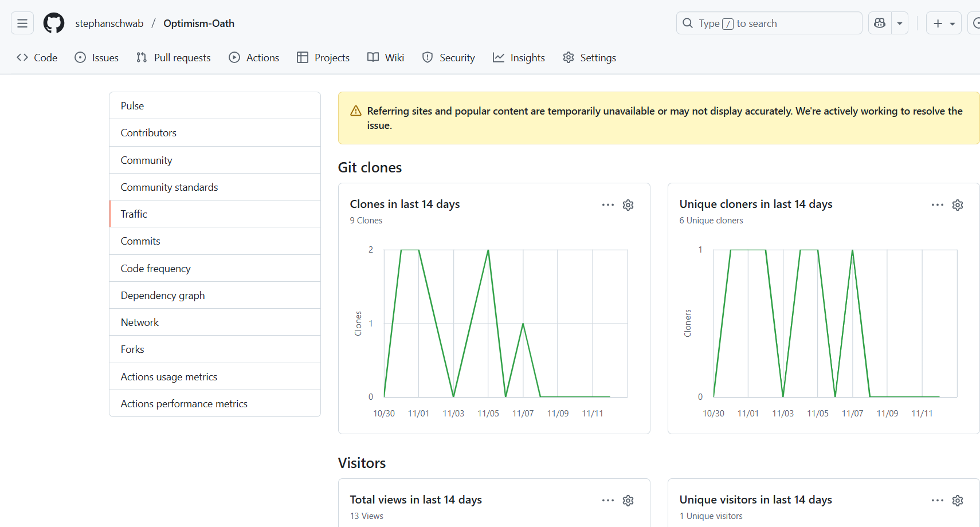The height and width of the screenshot is (527, 980).
Task: Click the GitHub logo icon
Action: [54, 23]
